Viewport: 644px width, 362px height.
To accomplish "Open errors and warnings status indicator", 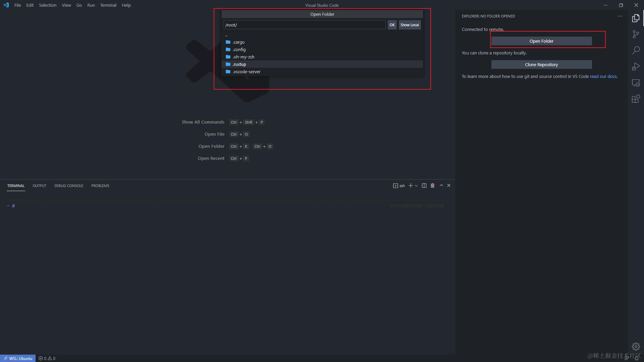I will coord(47,358).
